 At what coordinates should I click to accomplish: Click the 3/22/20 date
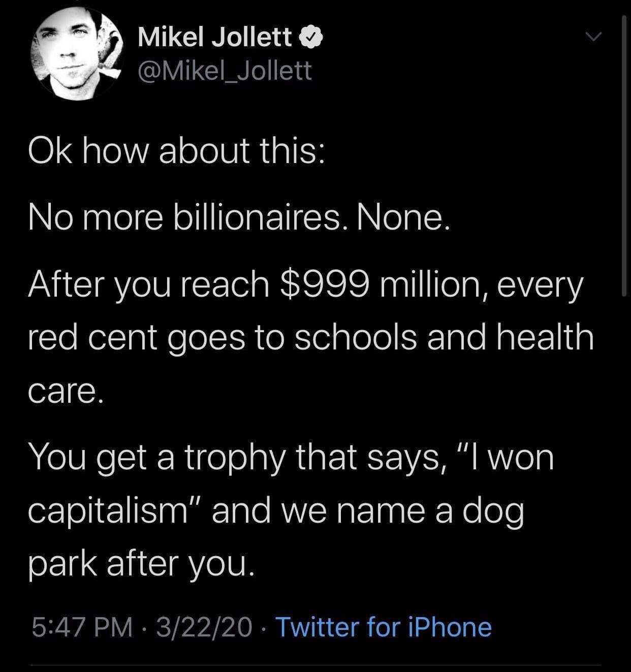coord(204,627)
